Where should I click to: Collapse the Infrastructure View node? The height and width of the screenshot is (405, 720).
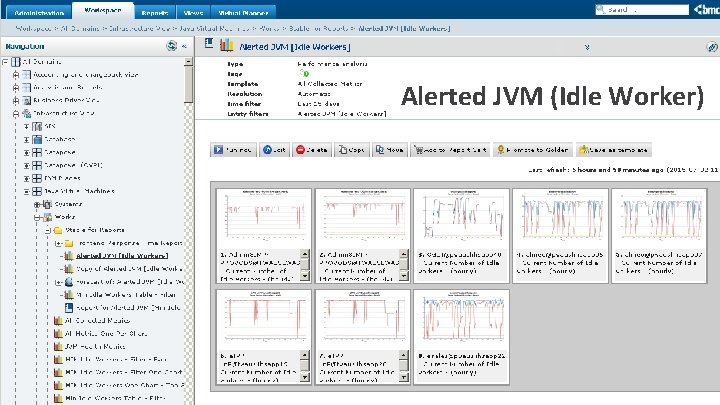(x=16, y=113)
